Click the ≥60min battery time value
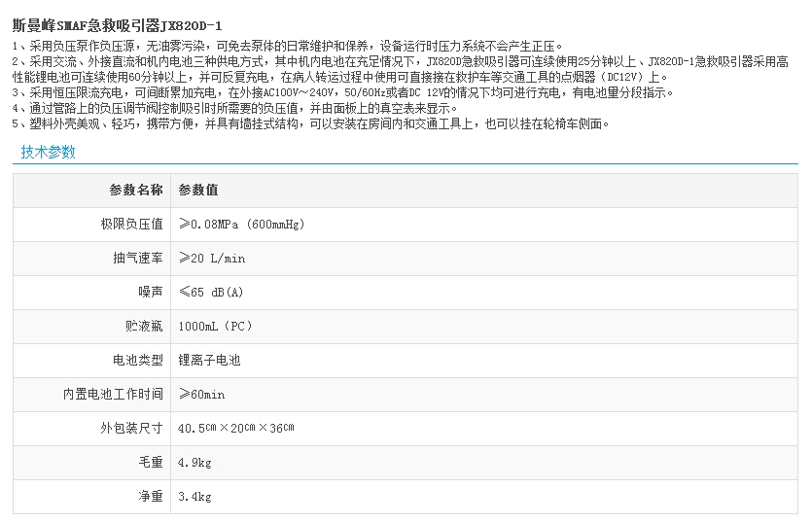Viewport: 812px width, 523px height. pyautogui.click(x=201, y=394)
